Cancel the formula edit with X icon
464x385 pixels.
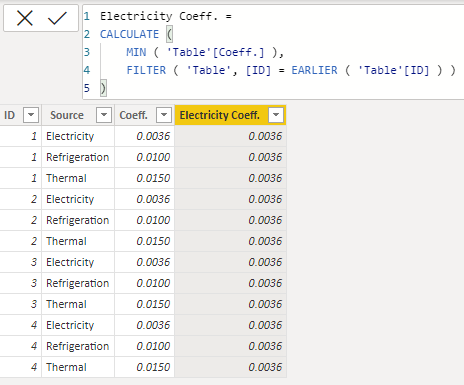click(x=25, y=18)
